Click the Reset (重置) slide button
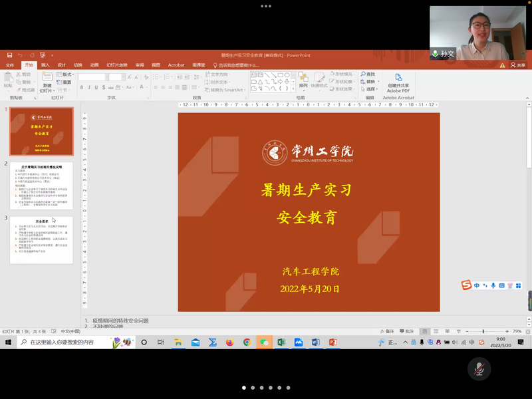Screen dimensions: 532x399 tap(64, 82)
